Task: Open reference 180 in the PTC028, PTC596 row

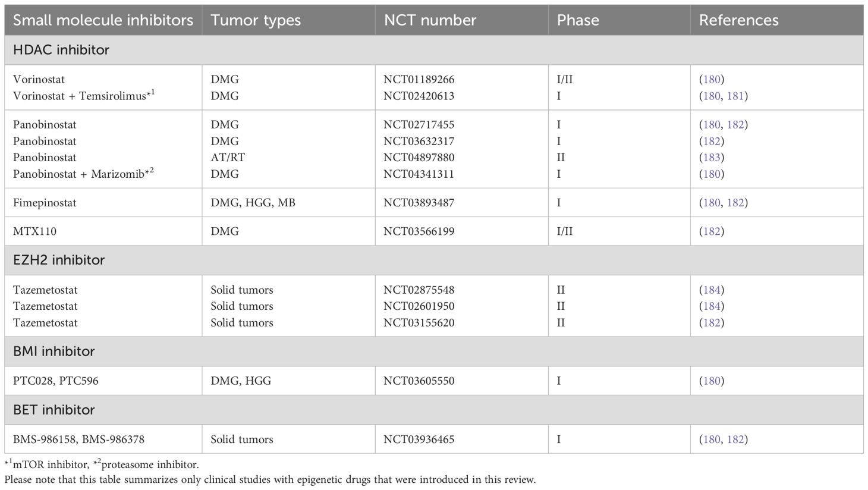Action: click(x=712, y=381)
